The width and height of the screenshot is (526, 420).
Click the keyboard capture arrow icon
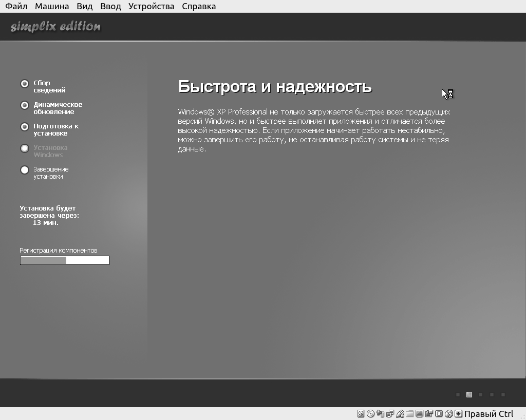459,414
